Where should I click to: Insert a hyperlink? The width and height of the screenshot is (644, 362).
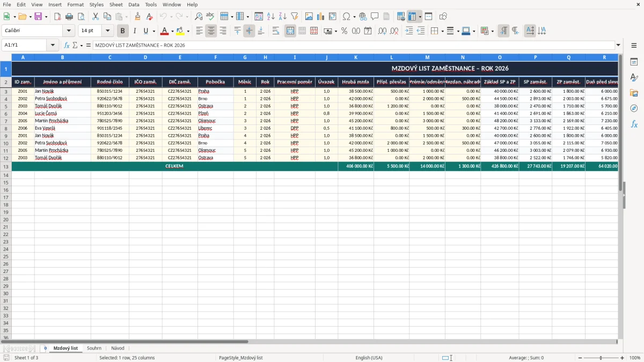pos(363,17)
